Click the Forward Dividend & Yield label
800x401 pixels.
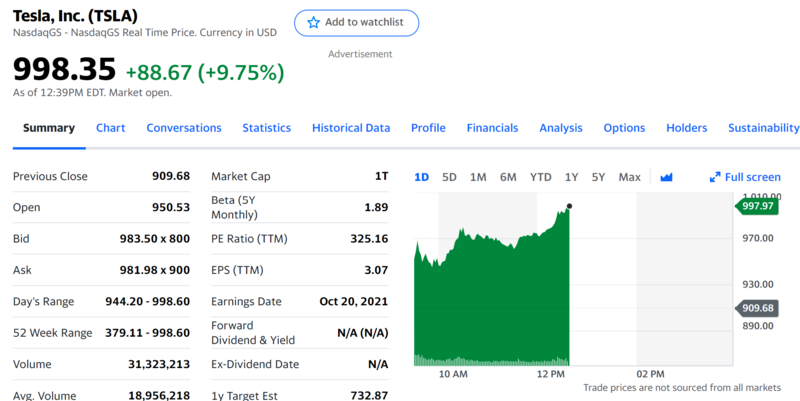click(253, 333)
